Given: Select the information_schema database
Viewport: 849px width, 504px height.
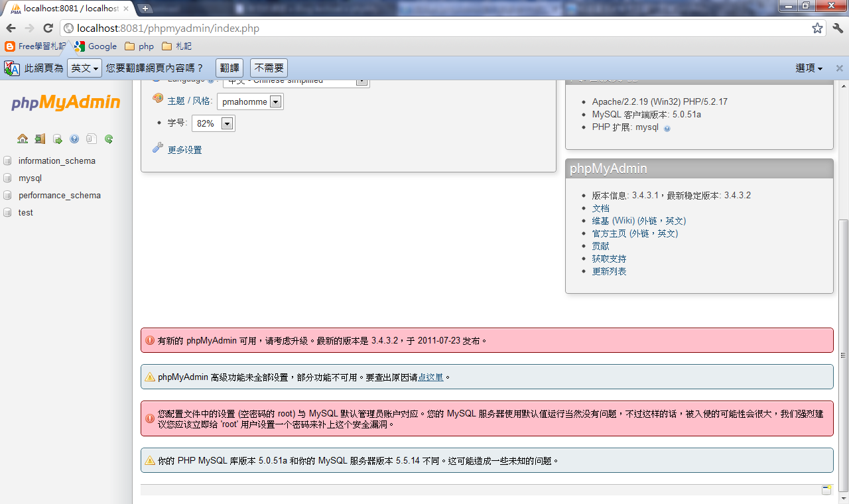Looking at the screenshot, I should (56, 161).
